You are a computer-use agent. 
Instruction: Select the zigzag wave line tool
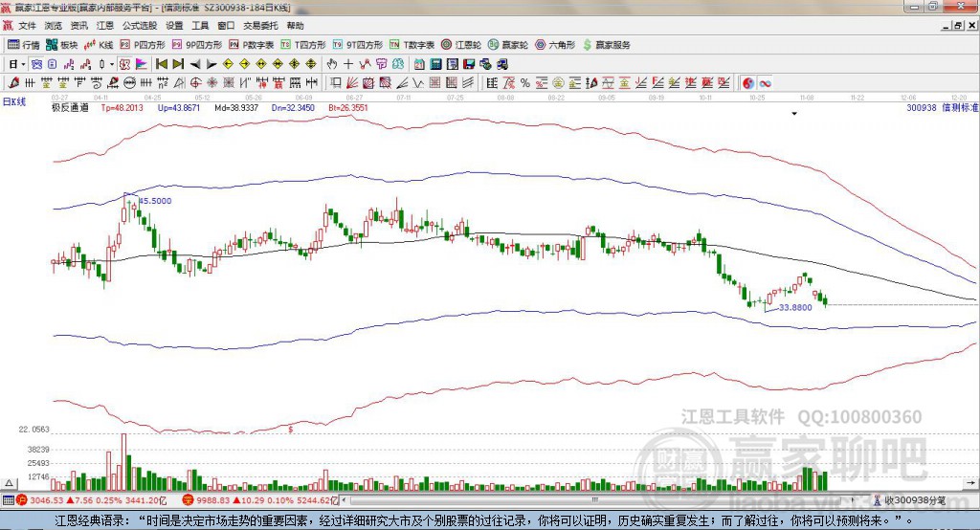tap(419, 82)
